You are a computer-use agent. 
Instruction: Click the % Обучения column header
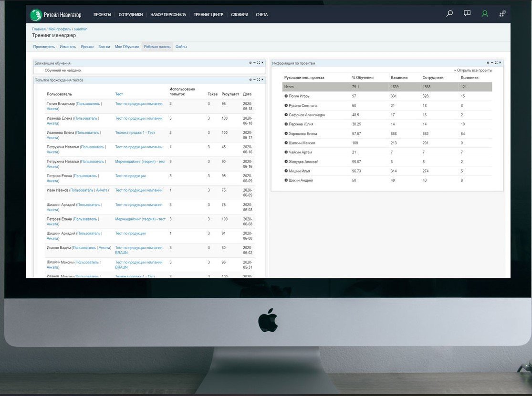pos(363,78)
